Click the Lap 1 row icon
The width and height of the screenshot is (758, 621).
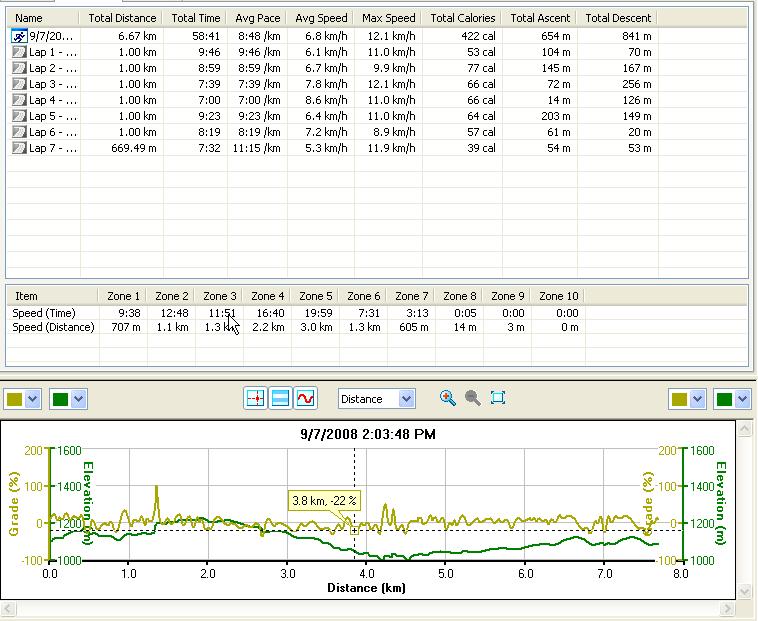(x=19, y=52)
